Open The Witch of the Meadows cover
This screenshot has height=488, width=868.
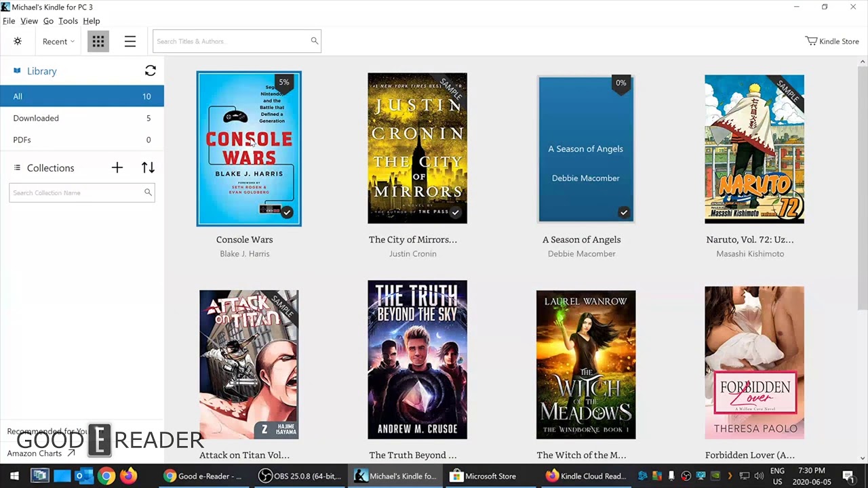click(x=586, y=365)
